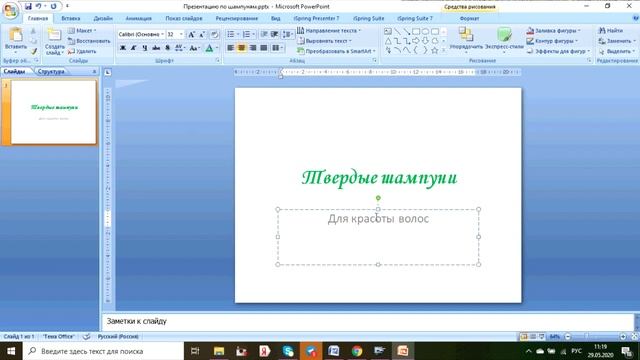Toggle text shadow (S) formatting
This screenshot has width=640, height=360.
click(x=167, y=48)
